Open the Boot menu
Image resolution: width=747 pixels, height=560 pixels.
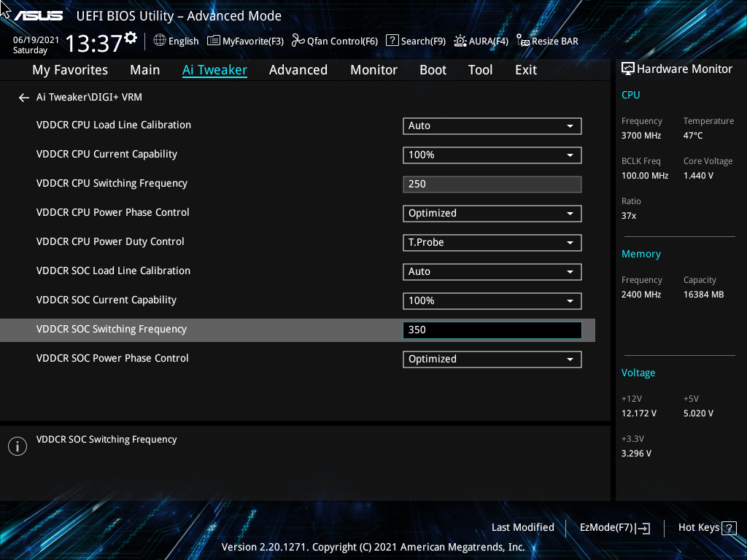coord(433,70)
